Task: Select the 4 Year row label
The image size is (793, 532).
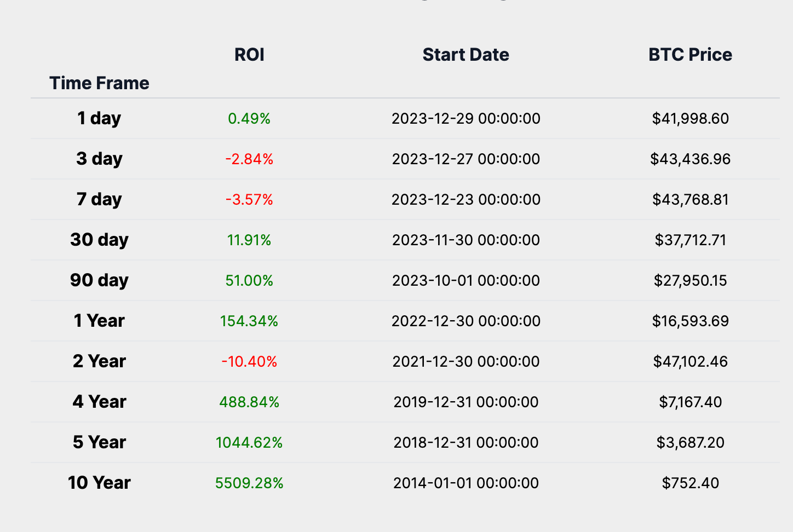Action: coord(99,402)
